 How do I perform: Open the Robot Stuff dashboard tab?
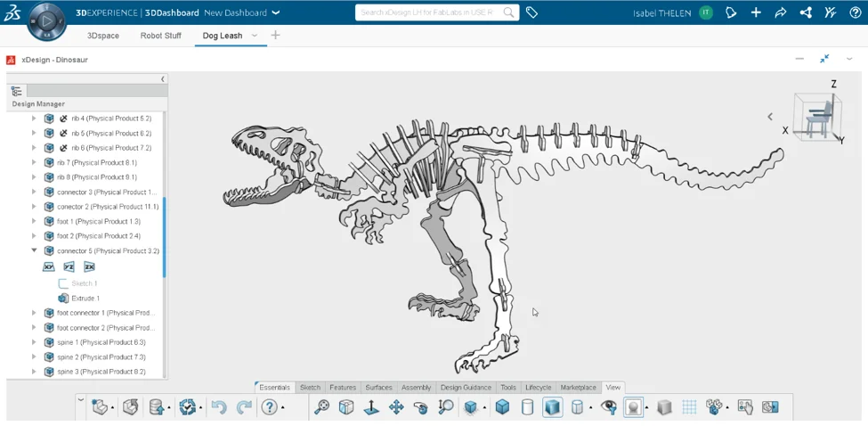tap(160, 36)
